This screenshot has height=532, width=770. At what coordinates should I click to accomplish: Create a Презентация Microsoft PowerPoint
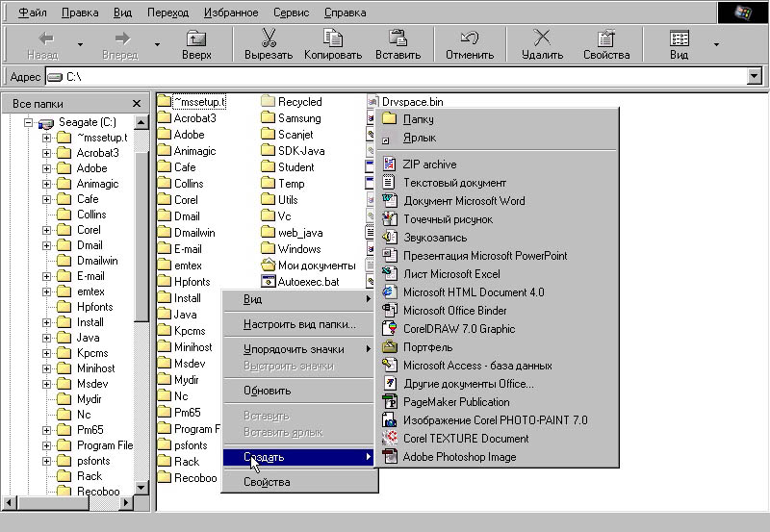click(496, 256)
